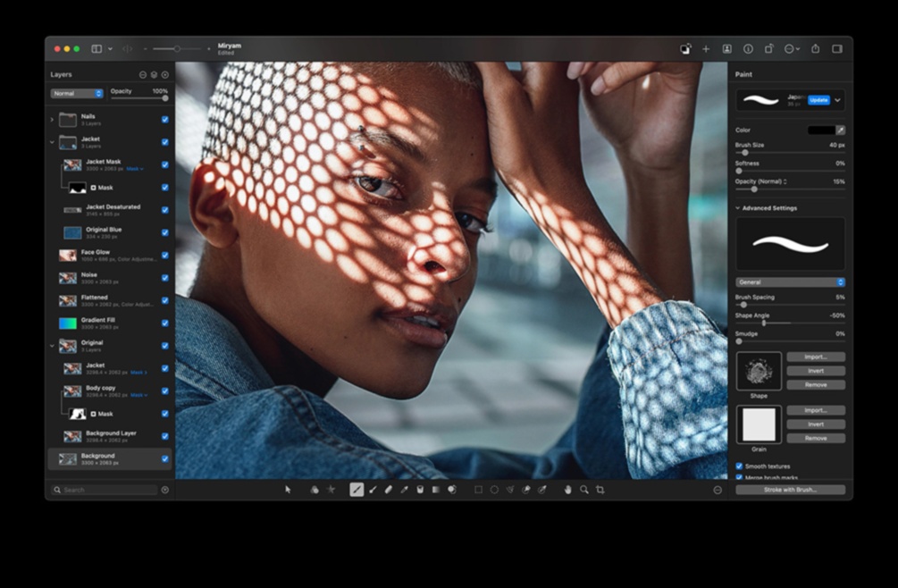Select the Crop tool in bottom toolbar
Image resolution: width=898 pixels, height=588 pixels.
click(x=600, y=490)
